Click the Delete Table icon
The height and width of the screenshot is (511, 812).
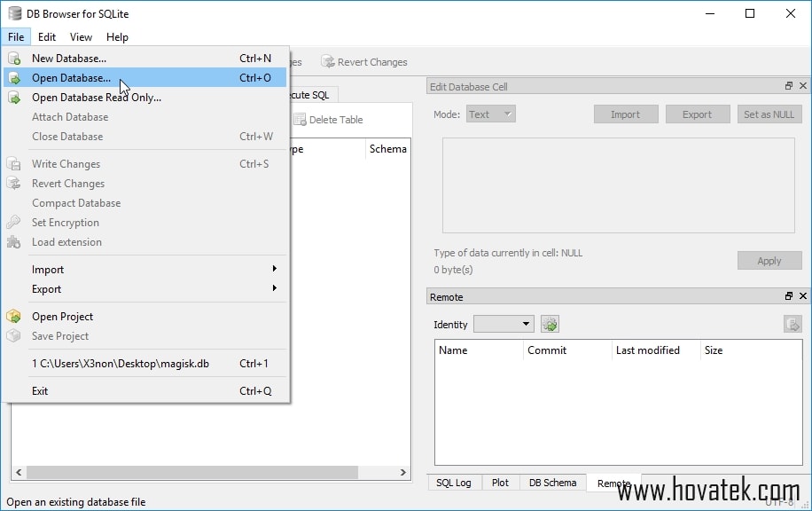(x=300, y=120)
